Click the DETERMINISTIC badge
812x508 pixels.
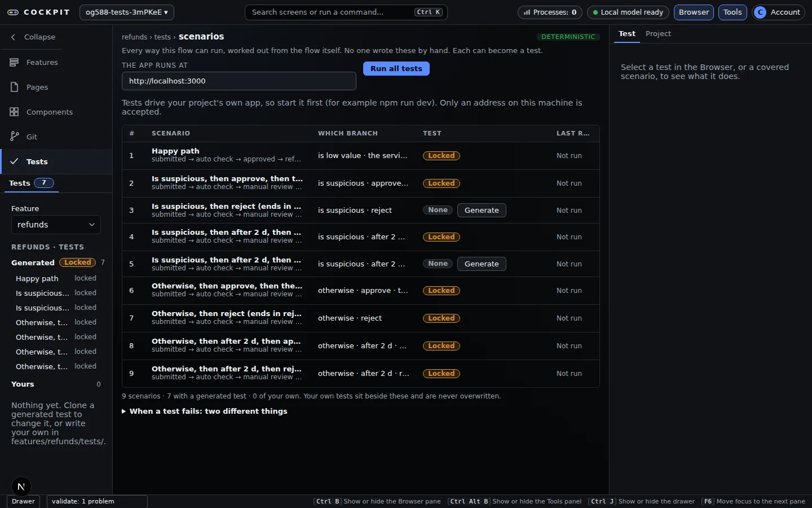568,37
